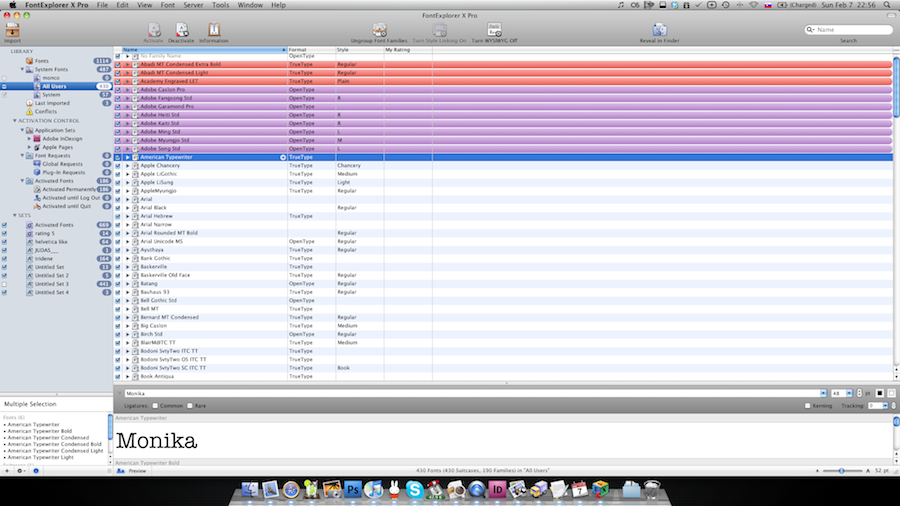Toggle the Common ligatures checkbox
The height and width of the screenshot is (506, 900).
(x=155, y=406)
